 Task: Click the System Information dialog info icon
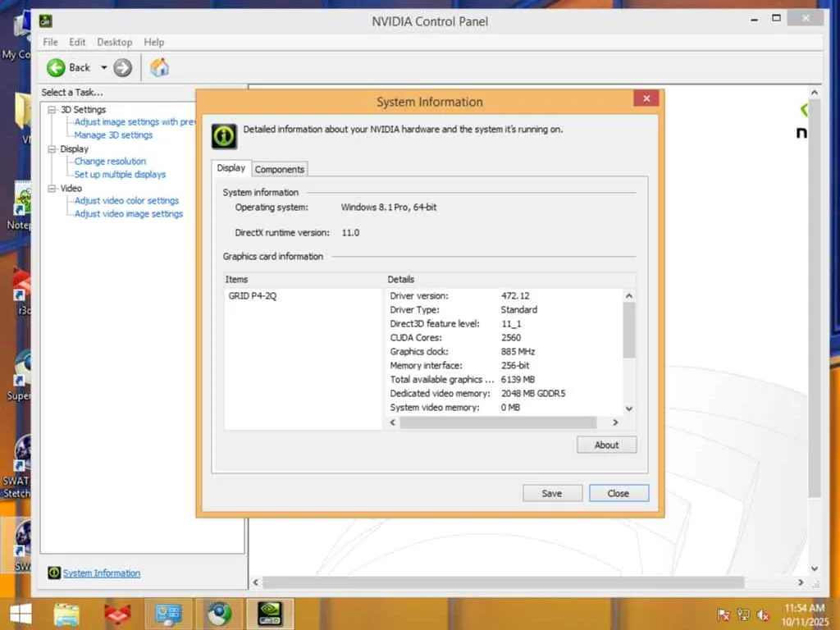point(224,136)
